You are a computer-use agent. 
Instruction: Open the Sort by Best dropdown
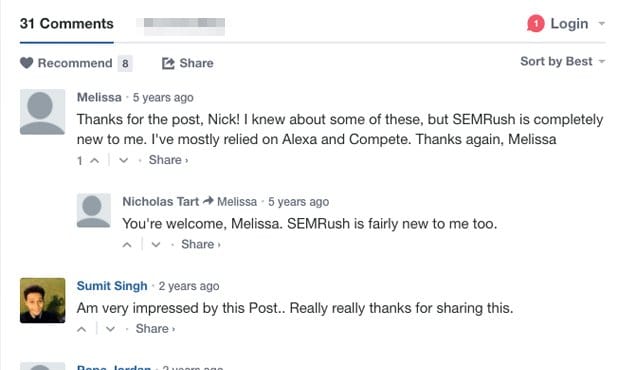(563, 61)
